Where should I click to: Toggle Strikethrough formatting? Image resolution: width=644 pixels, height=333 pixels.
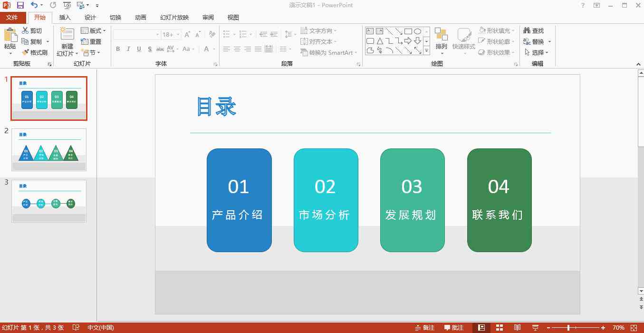pyautogui.click(x=160, y=49)
